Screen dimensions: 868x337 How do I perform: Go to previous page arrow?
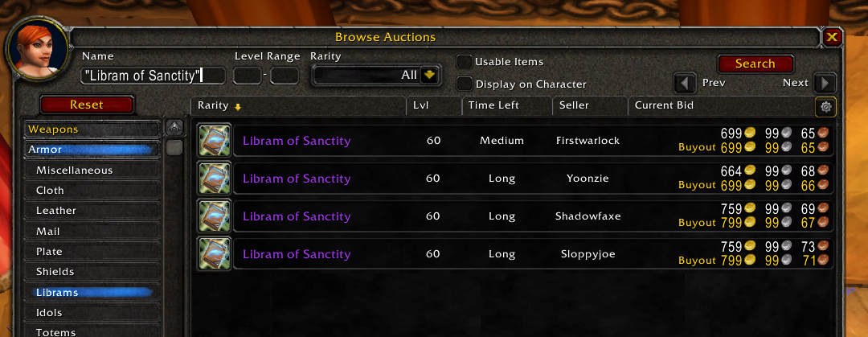point(684,83)
